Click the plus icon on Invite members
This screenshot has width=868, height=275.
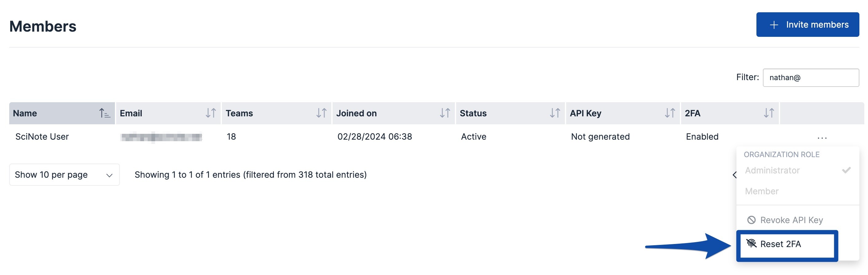click(774, 25)
